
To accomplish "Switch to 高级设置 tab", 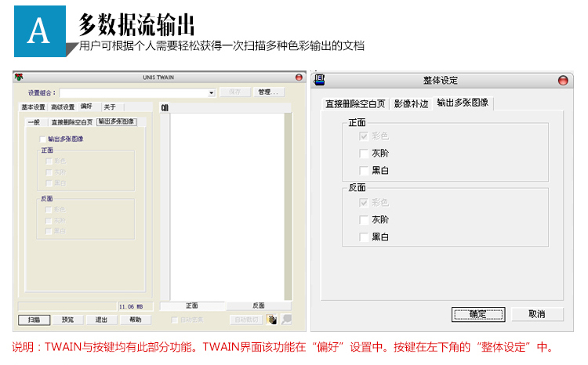I will (63, 107).
